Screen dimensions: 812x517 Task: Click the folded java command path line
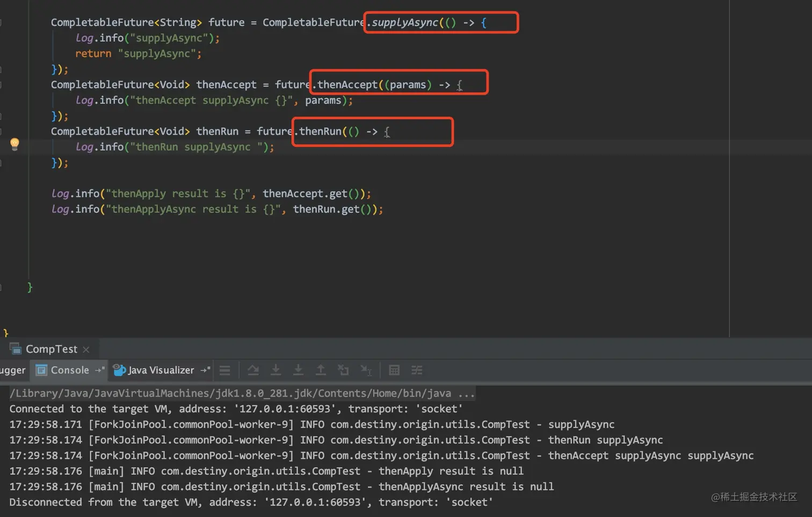coord(242,393)
